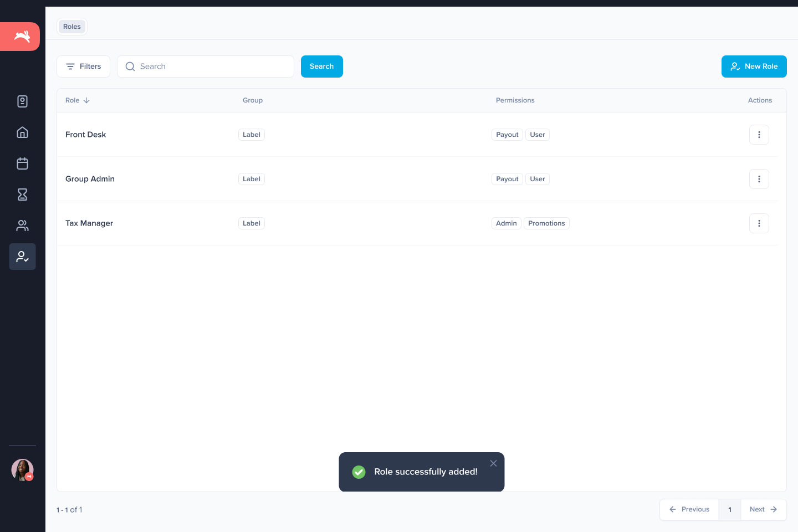Click the Label tag in Group Admin row
This screenshot has height=532, width=798.
click(x=252, y=179)
